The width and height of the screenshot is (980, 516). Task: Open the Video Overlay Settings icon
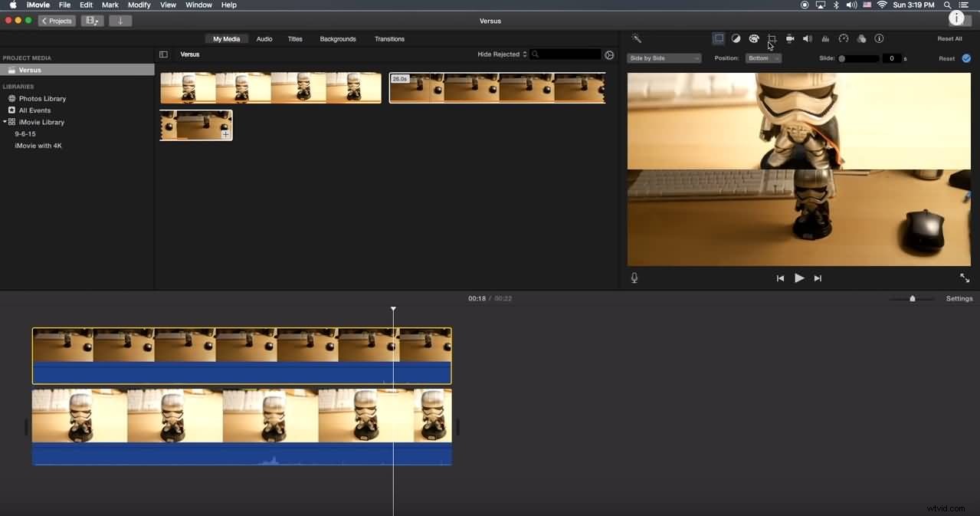(719, 38)
